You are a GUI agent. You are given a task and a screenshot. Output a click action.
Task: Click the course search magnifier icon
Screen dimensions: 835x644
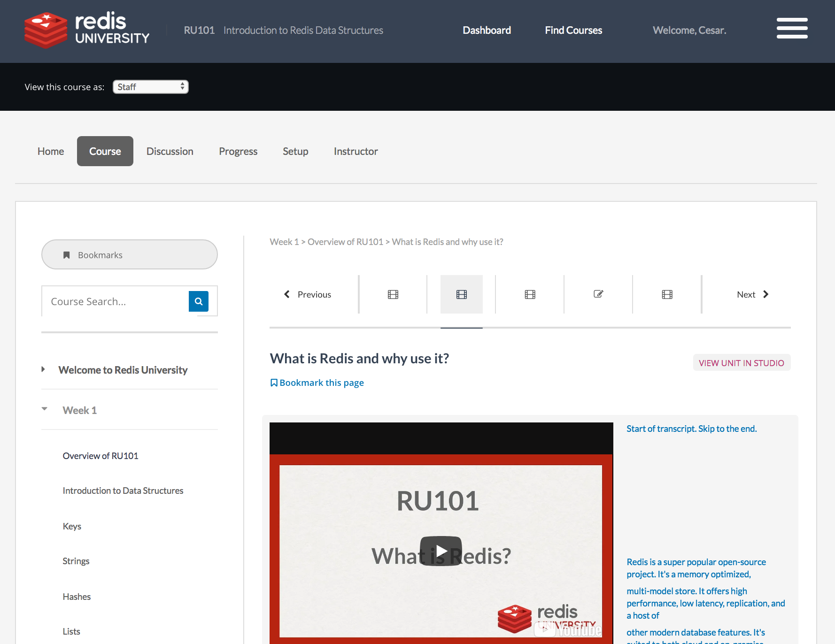199,301
